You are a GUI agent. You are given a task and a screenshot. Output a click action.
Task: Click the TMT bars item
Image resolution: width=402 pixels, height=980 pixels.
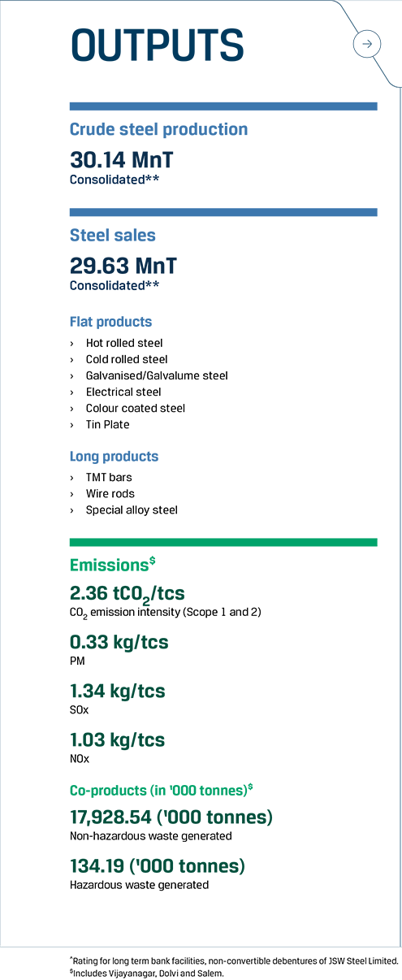[110, 477]
